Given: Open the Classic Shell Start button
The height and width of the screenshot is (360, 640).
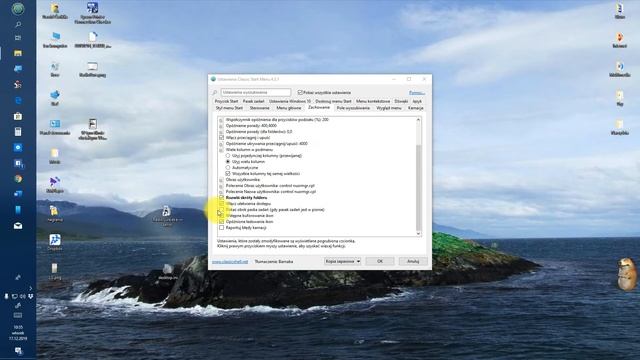Looking at the screenshot, I should tap(18, 8).
